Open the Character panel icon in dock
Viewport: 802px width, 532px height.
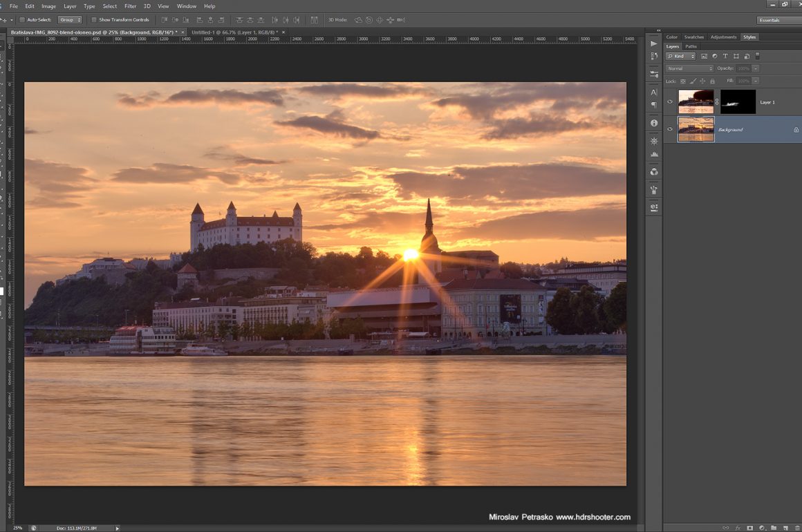coord(654,92)
